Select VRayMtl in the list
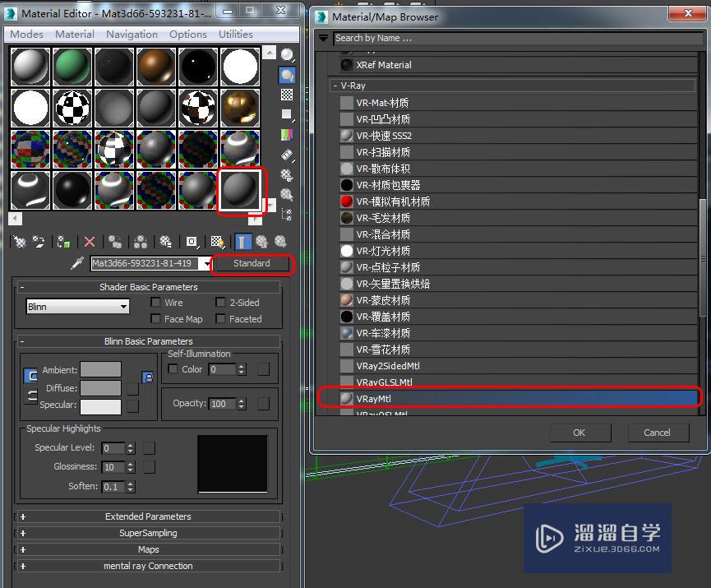711x588 pixels. click(x=518, y=398)
